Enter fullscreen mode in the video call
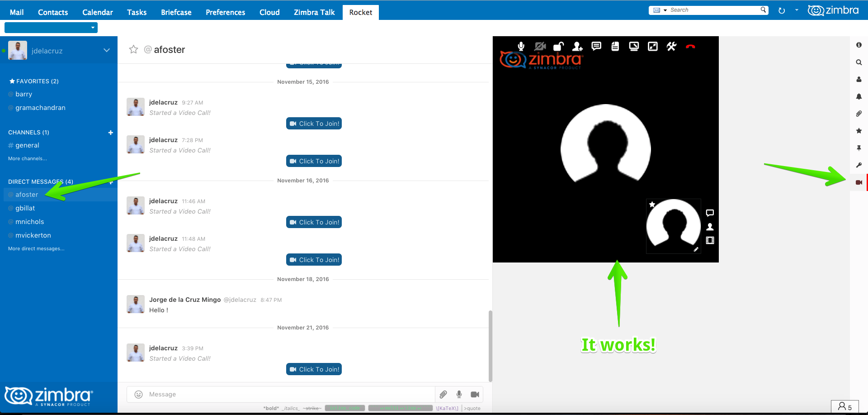Screen dimensions: 868x415 (653, 46)
